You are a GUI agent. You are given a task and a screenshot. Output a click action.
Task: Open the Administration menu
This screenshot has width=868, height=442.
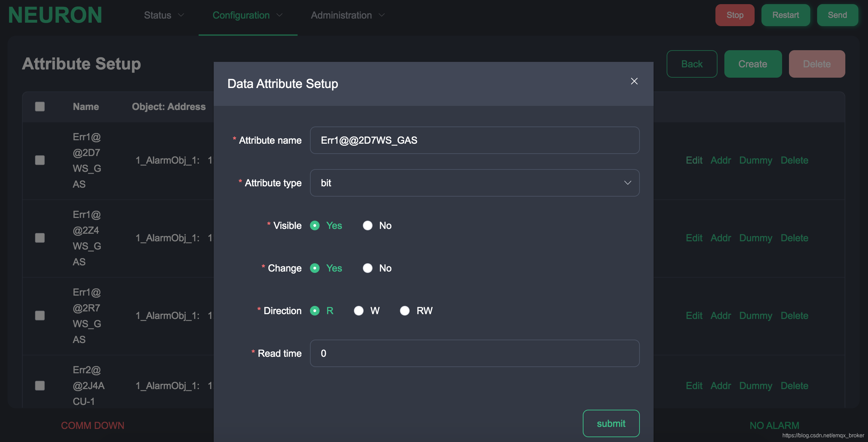tap(348, 15)
